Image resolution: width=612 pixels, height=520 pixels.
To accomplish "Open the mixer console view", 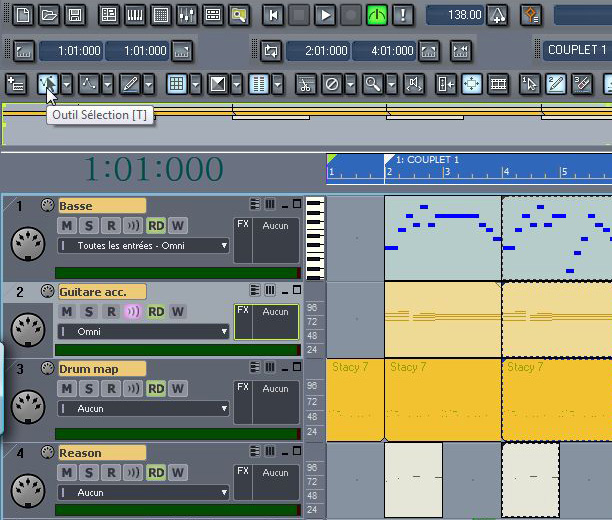I will coord(187,15).
